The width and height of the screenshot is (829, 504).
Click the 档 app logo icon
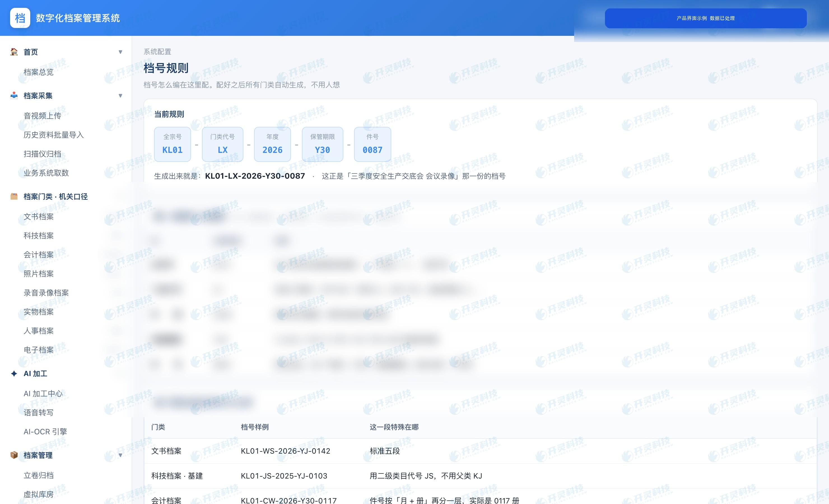(x=20, y=18)
